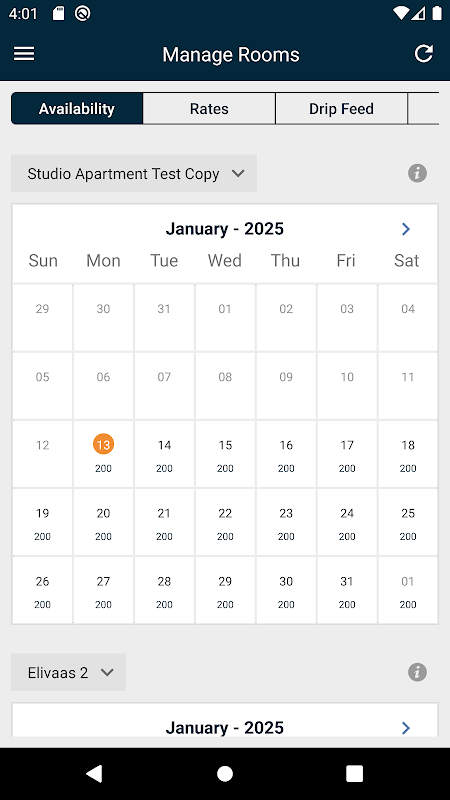
Task: Select January 20 availability cell
Action: (x=104, y=522)
